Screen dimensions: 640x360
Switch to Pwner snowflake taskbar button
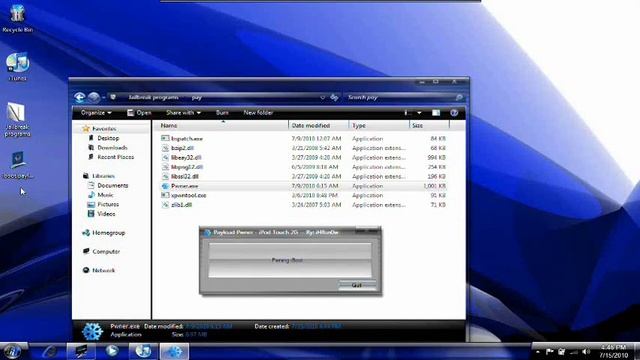click(x=174, y=351)
